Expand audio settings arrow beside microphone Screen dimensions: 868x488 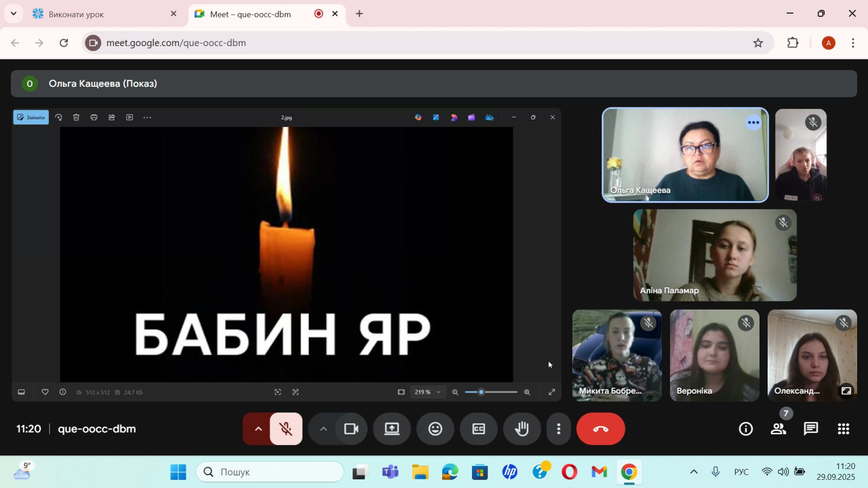258,429
